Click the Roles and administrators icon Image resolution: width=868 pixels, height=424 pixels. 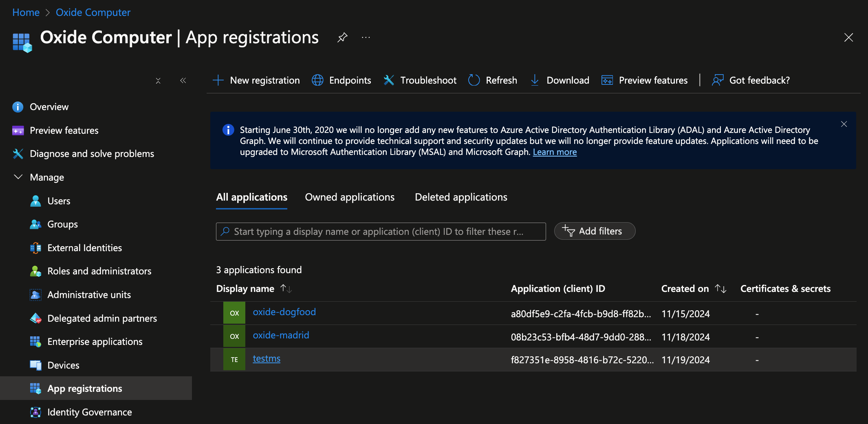35,271
